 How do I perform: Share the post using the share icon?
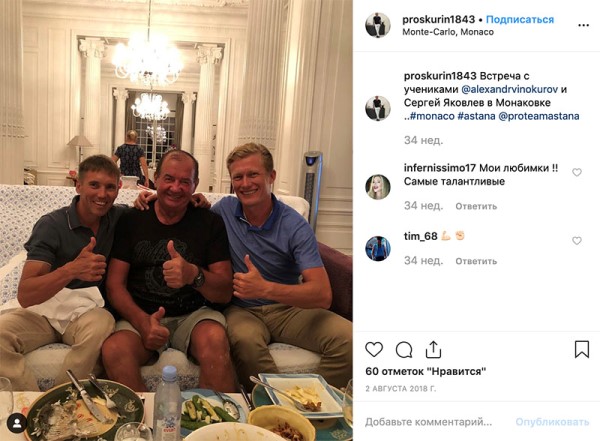433,349
